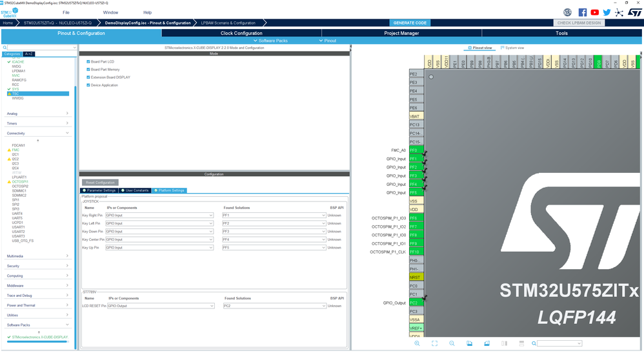Viewport: 644px width, 353px height.
Task: Open the Window menu
Action: click(110, 12)
